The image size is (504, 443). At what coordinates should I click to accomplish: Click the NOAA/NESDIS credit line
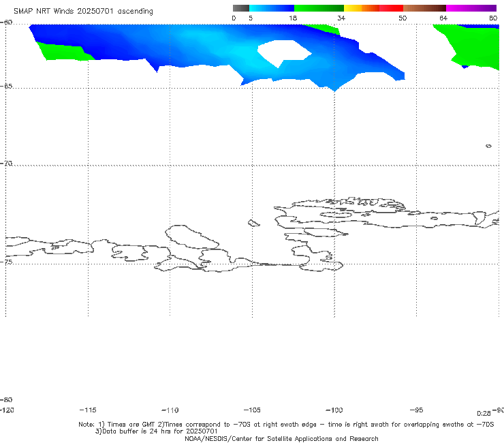tap(281, 439)
